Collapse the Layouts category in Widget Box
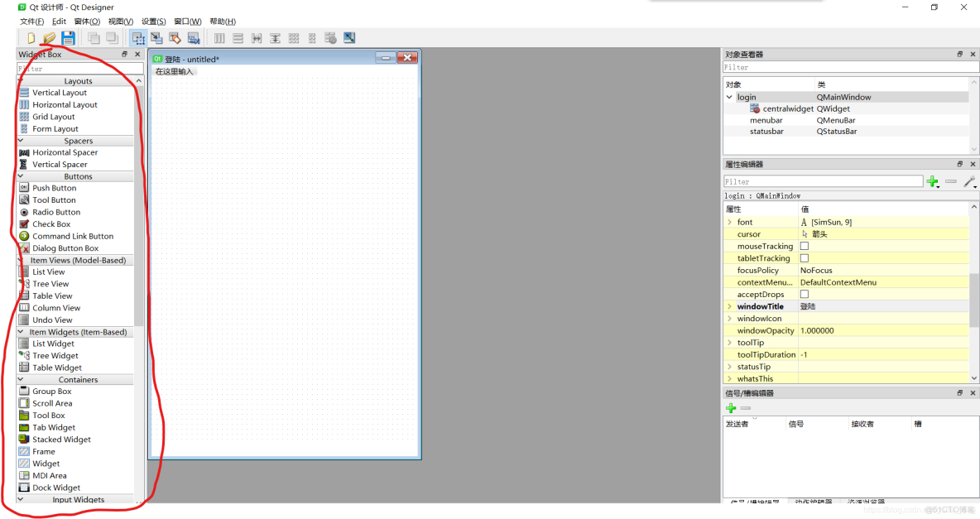Viewport: 980px width, 519px height. click(21, 80)
